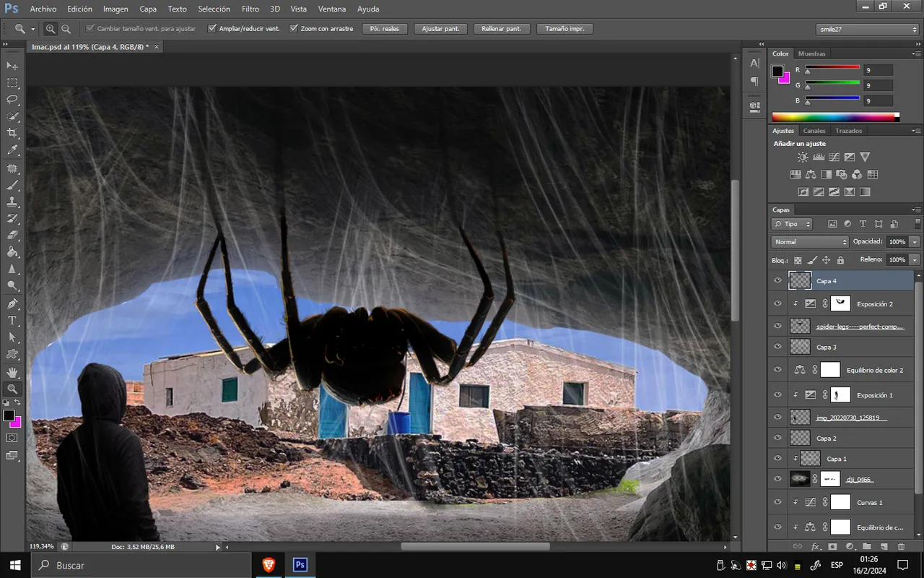
Task: Click the Buscar search box on taskbar
Action: (x=141, y=565)
